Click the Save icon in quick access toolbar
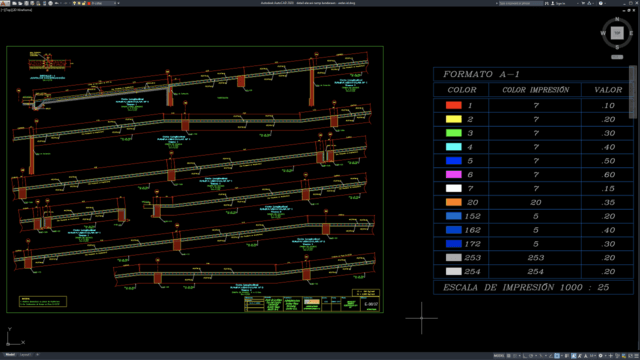 26,3
